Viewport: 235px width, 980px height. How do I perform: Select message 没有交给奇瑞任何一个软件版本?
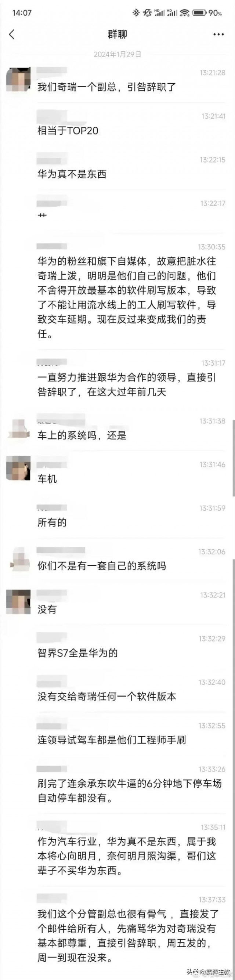click(106, 697)
